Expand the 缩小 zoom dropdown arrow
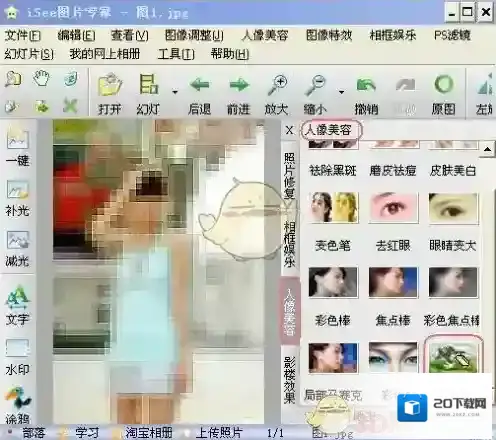496x440 pixels. coord(341,91)
